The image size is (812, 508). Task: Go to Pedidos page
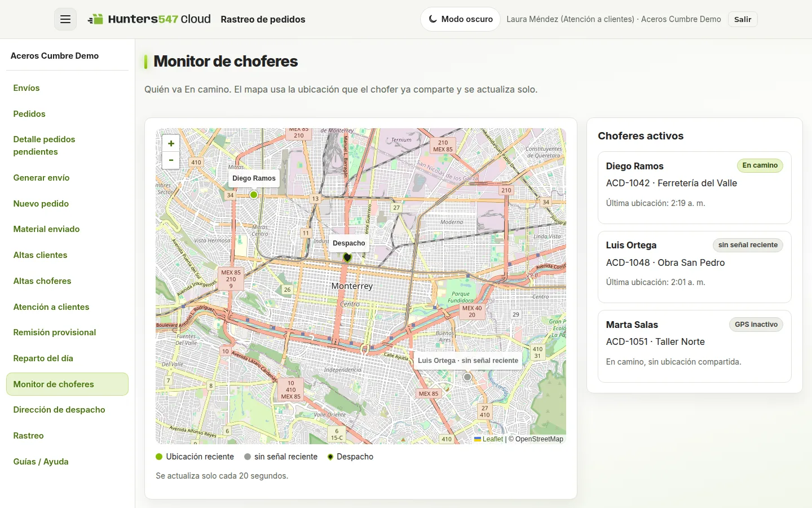click(67, 114)
